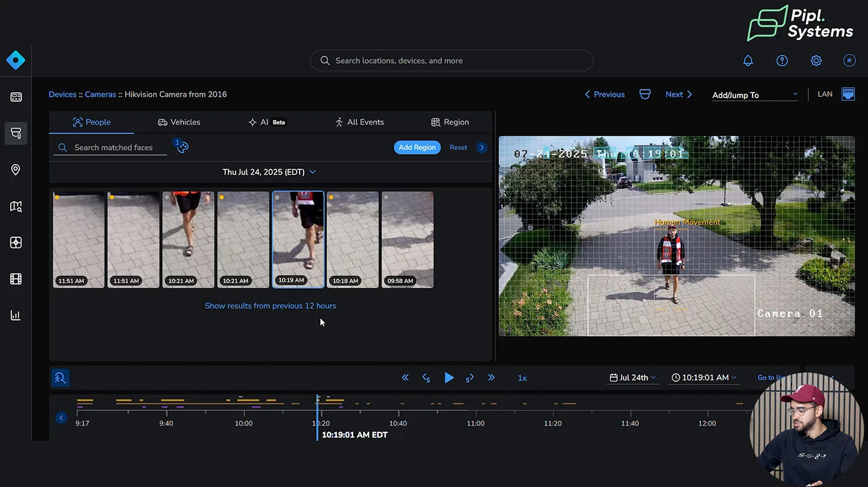Switch to the Vehicles tab
This screenshot has width=868, height=487.
179,122
